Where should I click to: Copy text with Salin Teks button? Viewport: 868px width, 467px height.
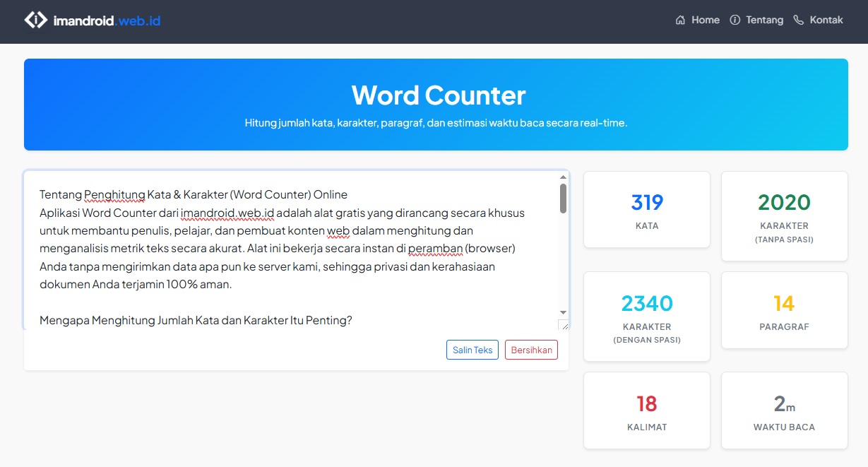472,350
